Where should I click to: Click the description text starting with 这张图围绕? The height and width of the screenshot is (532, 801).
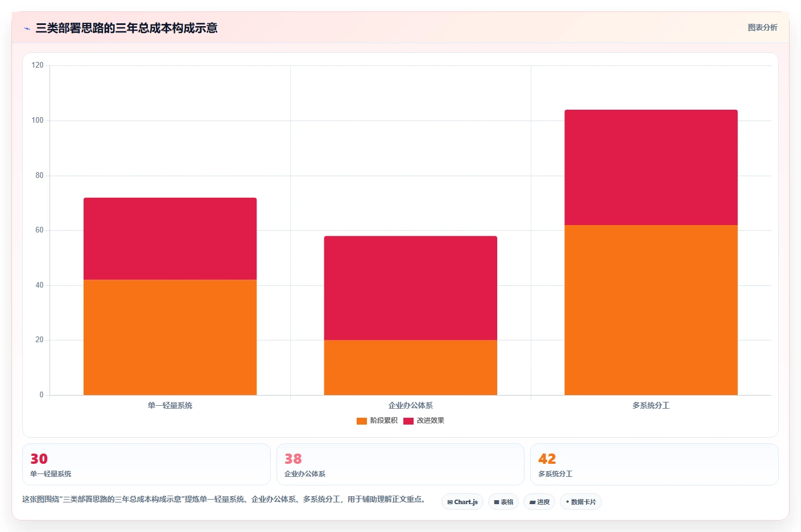224,500
